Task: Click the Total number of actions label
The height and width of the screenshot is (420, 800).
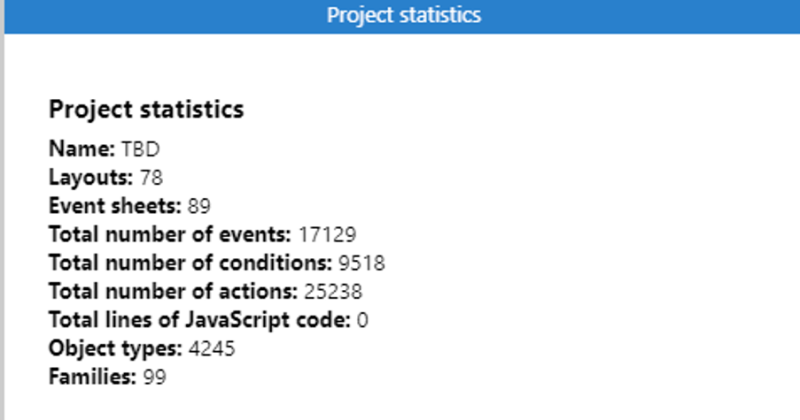Action: 173,291
